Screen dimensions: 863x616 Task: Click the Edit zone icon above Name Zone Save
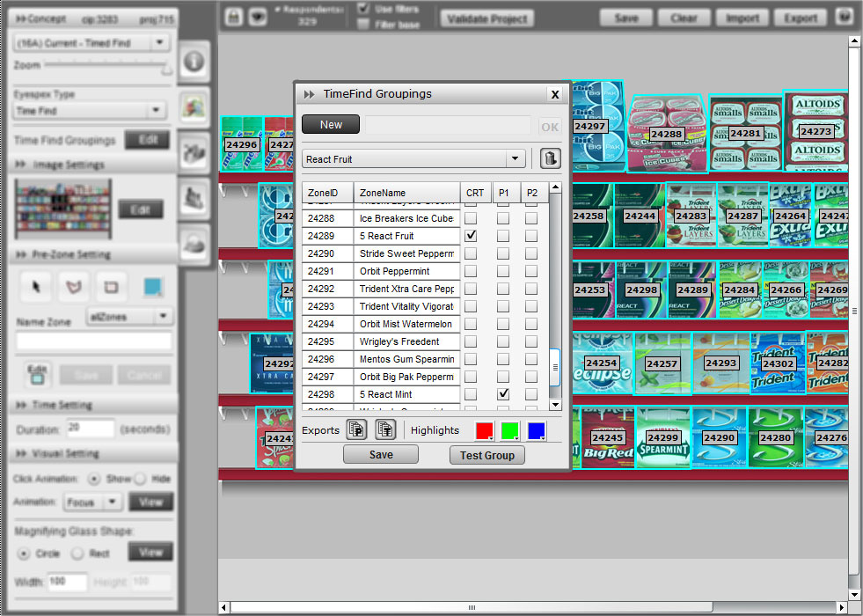click(37, 375)
